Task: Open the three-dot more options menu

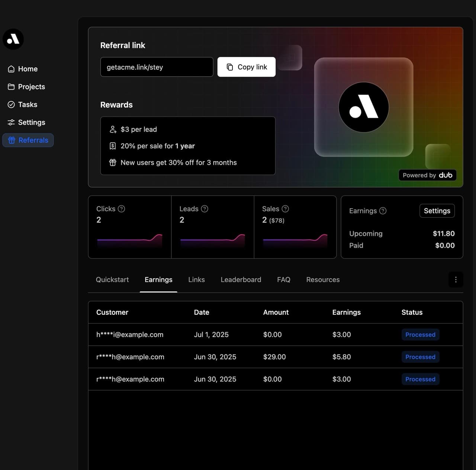Action: point(456,280)
